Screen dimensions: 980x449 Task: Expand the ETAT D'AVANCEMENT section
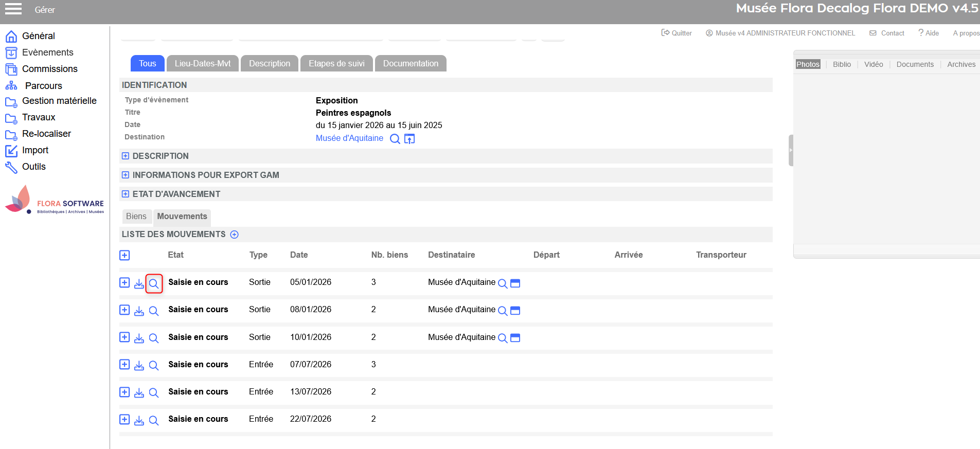[x=126, y=194]
